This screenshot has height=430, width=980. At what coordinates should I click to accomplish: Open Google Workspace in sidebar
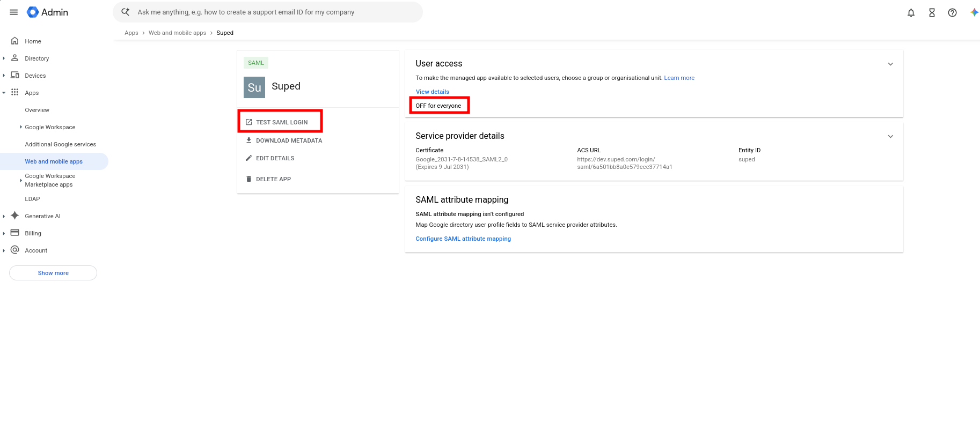[x=50, y=127]
